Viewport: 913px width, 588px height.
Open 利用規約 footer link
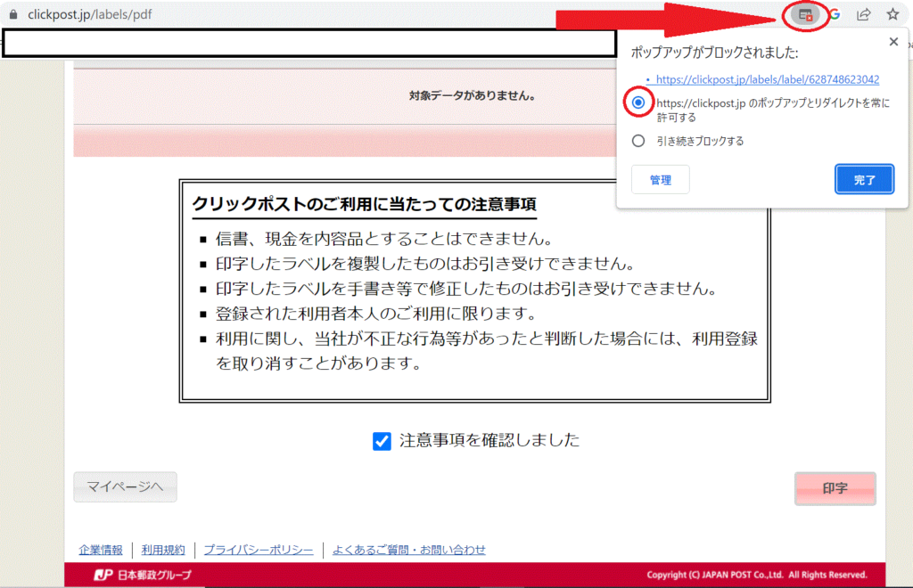[163, 550]
